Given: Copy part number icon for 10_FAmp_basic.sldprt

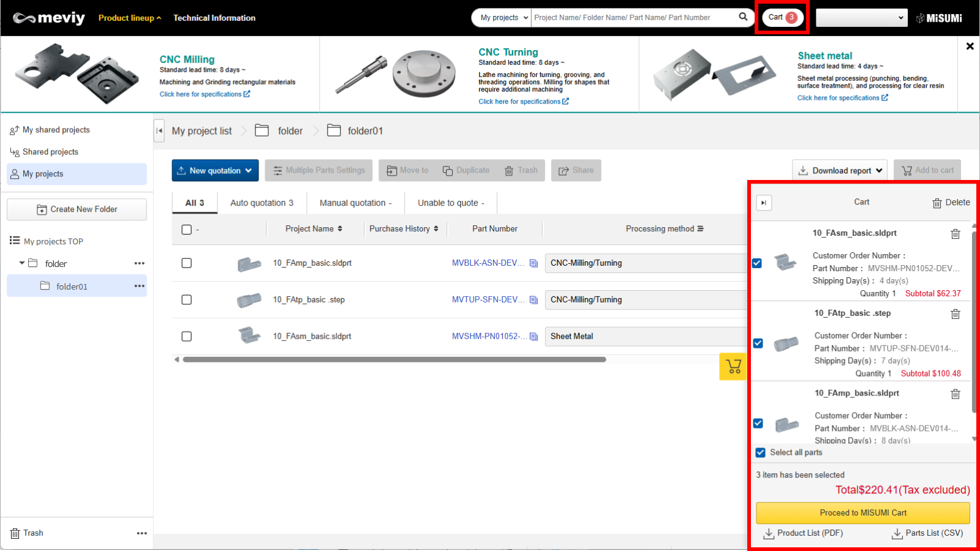Looking at the screenshot, I should click(x=533, y=263).
